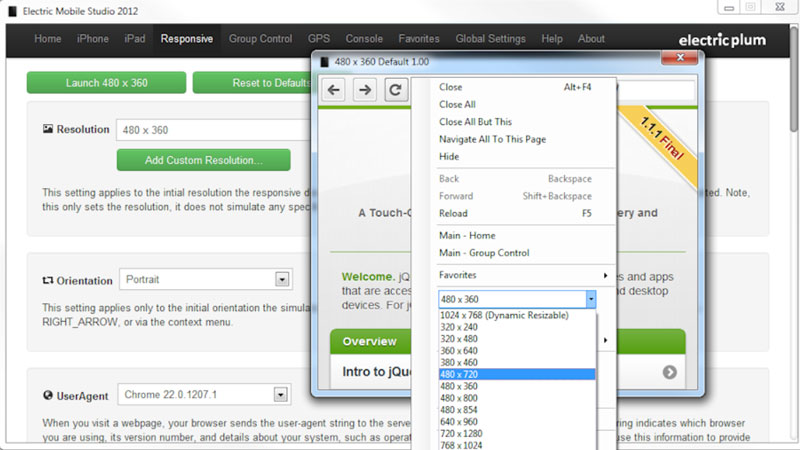The image size is (800, 450).
Task: Collapse the 480 x 360 resolution combo box
Action: click(x=590, y=299)
